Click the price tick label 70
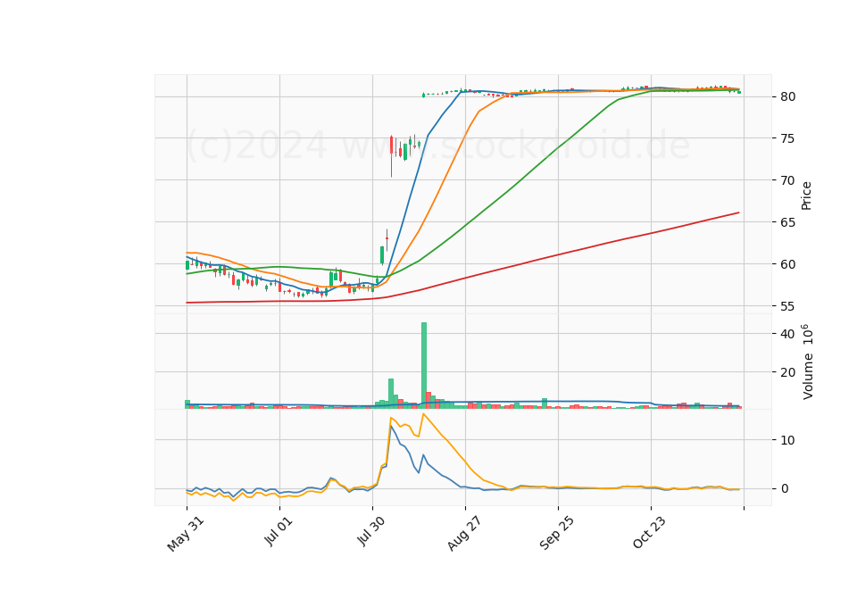857x616 pixels. click(x=787, y=180)
